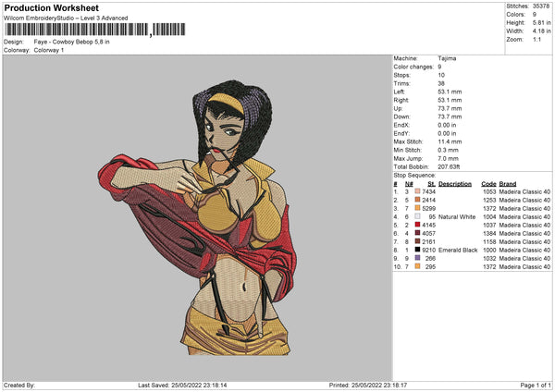Click the purple swatch for stop 266

418,258
